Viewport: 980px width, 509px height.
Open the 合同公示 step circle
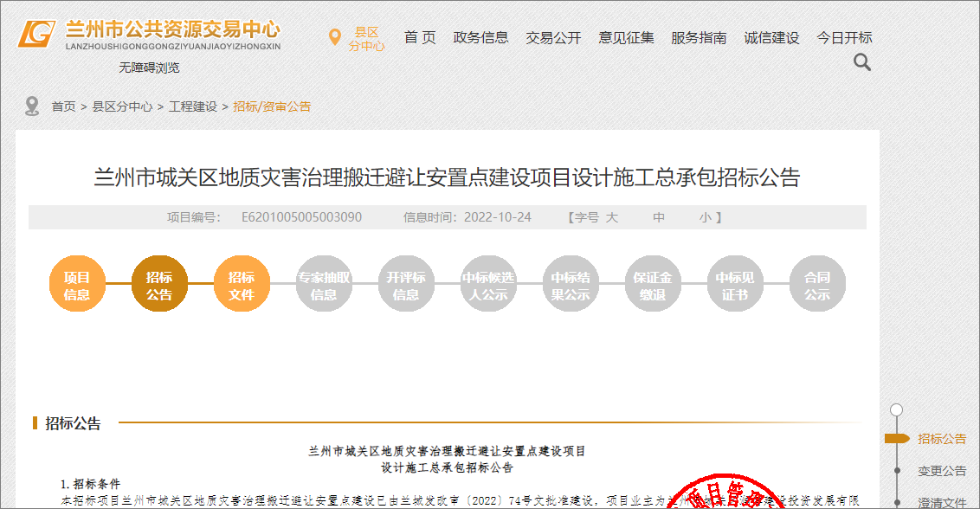pyautogui.click(x=816, y=285)
